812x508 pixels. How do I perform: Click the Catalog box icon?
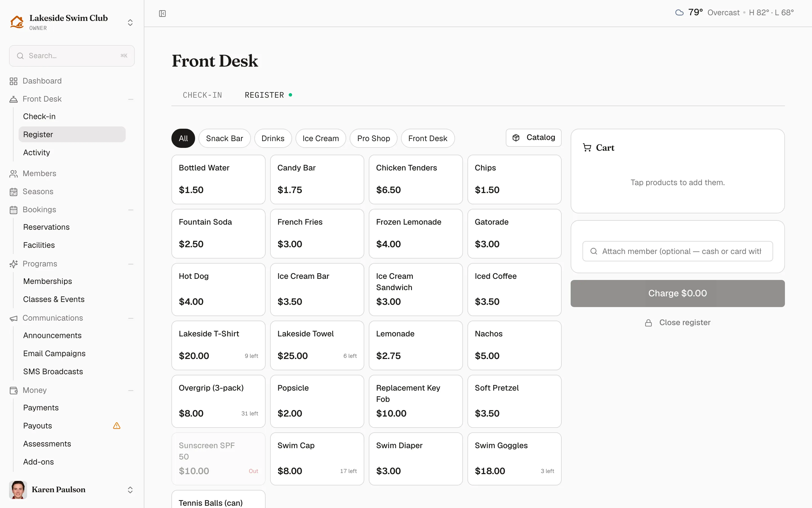pyautogui.click(x=516, y=137)
